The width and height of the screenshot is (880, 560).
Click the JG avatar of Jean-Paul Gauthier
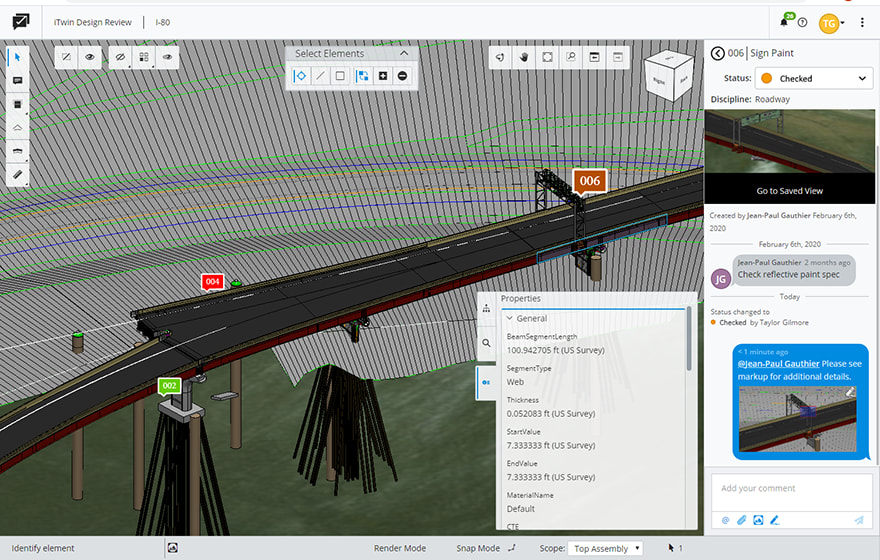[x=721, y=278]
